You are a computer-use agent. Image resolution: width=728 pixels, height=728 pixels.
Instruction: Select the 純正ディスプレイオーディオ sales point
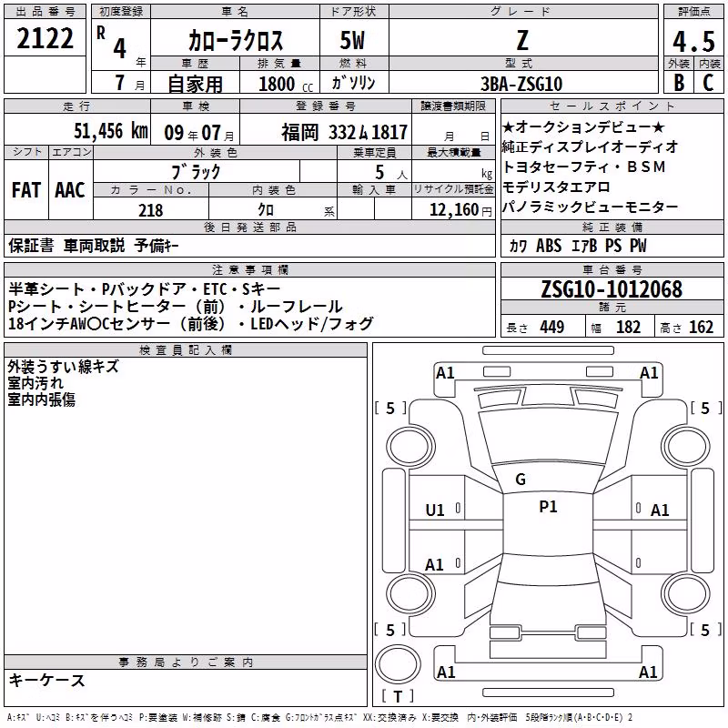pos(590,147)
